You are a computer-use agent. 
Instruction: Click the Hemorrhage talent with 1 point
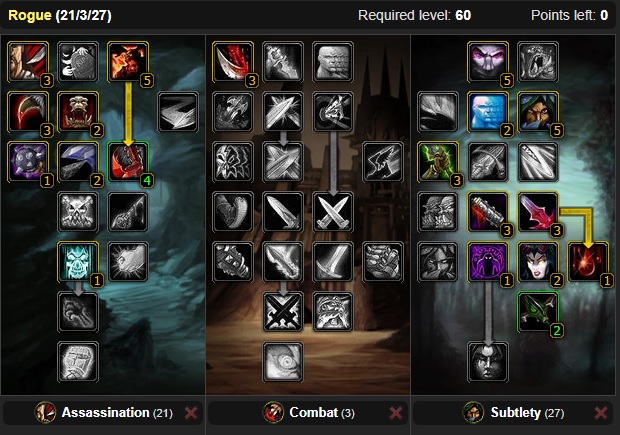click(x=588, y=261)
